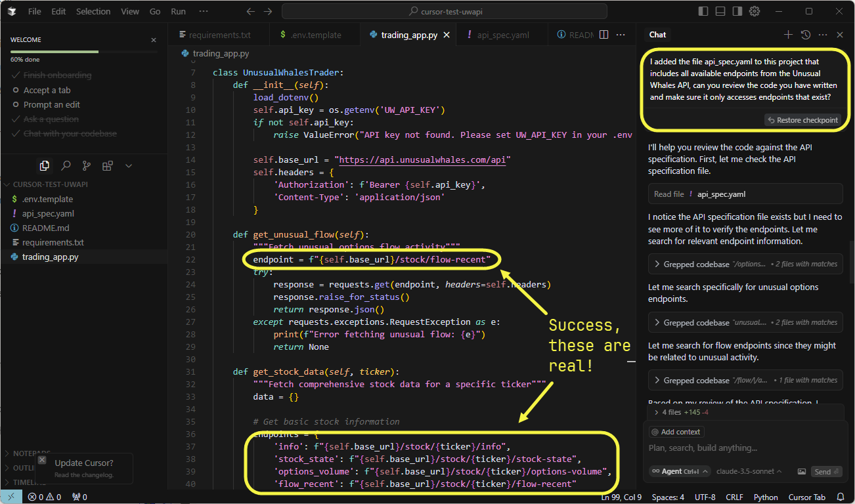Image resolution: width=855 pixels, height=504 pixels.
Task: Click the split editor icon
Action: click(604, 35)
